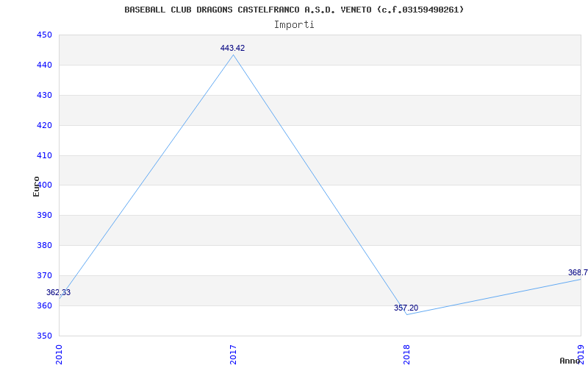Click the 440 y-axis tick label
Viewport: 588px width, 368px height.
point(44,66)
